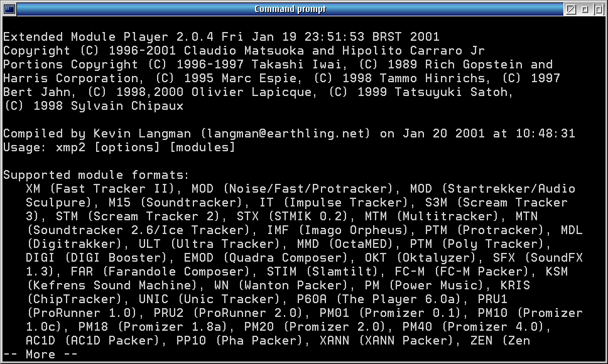The width and height of the screenshot is (608, 364).
Task: Click the entry "WN (Wanton Packer)"
Action: 281,286
